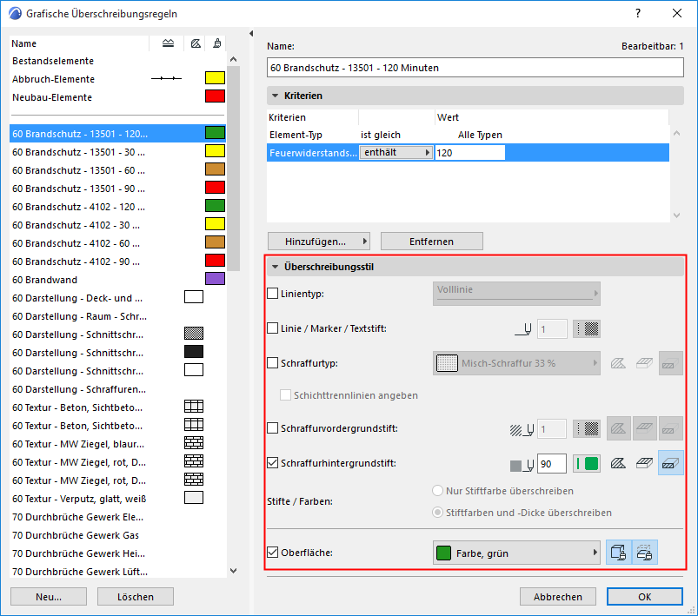698x616 pixels.
Task: Open the Misch-Schraffur 33 % dropdown
Action: tap(516, 363)
